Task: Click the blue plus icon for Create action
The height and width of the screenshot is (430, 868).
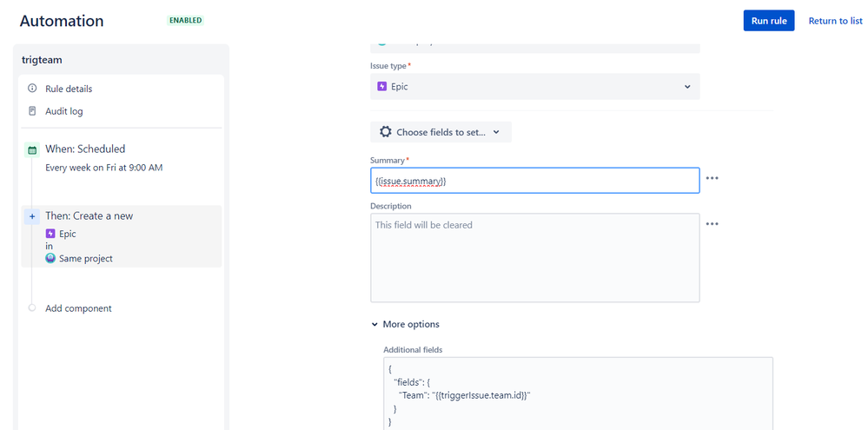Action: point(32,216)
